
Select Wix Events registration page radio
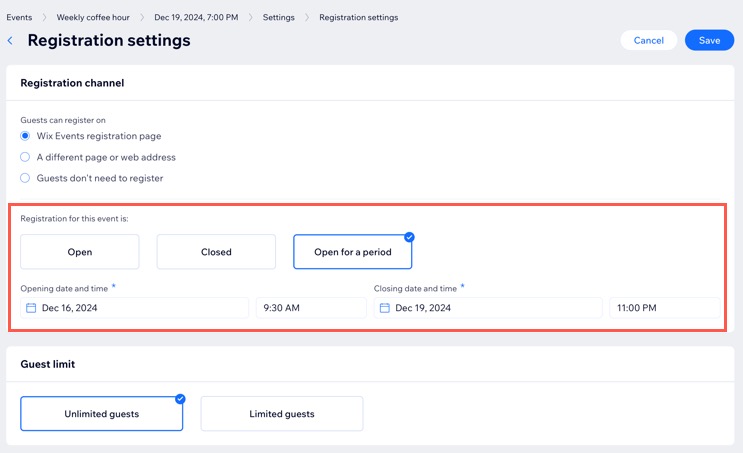25,136
